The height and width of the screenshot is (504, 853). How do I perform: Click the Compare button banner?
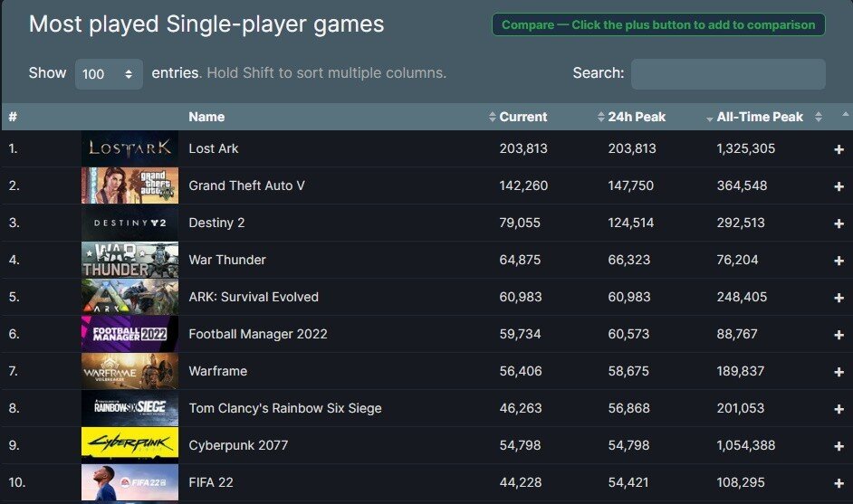[x=658, y=25]
